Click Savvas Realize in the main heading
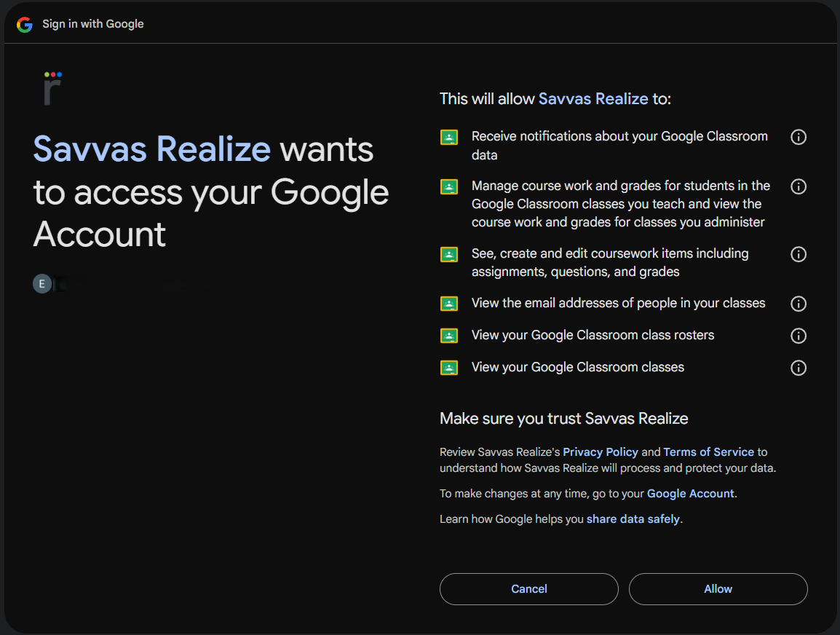This screenshot has height=635, width=840. (x=151, y=149)
